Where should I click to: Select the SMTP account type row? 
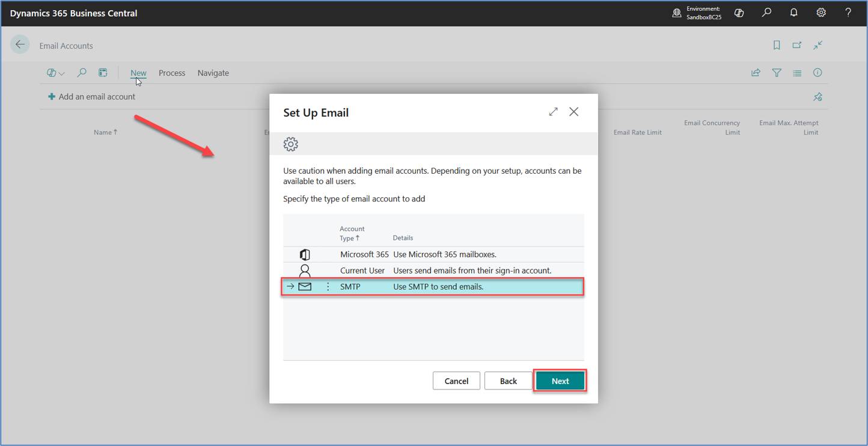click(433, 287)
